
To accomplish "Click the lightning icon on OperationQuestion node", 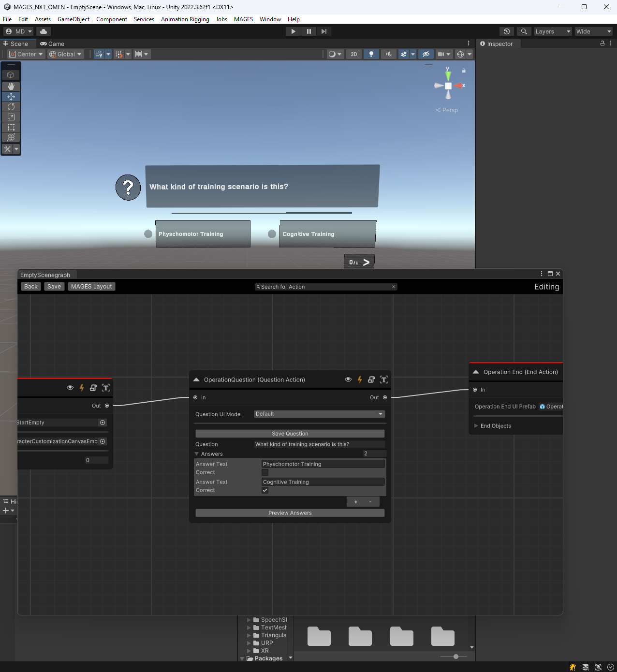I will pos(360,380).
